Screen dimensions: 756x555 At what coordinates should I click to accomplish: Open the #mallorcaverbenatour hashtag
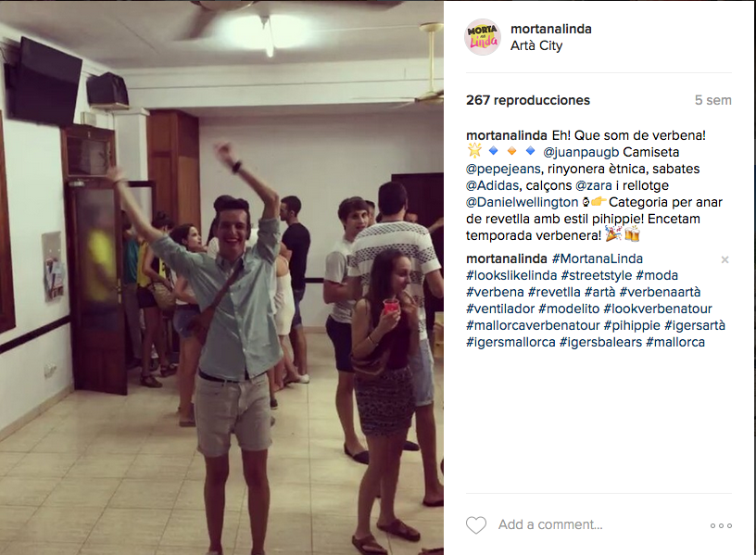click(x=533, y=325)
